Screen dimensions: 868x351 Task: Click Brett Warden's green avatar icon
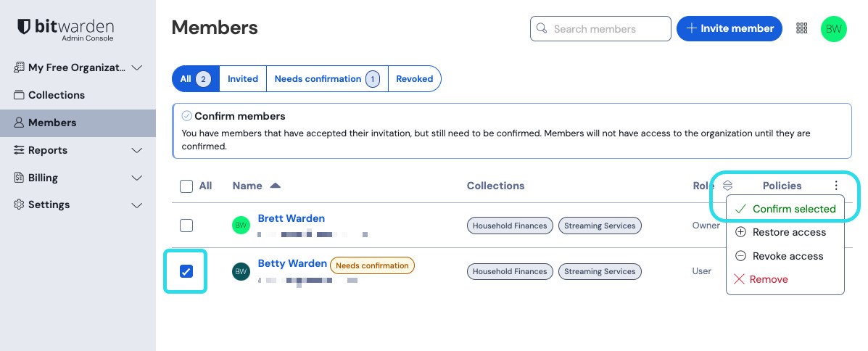[x=241, y=226]
